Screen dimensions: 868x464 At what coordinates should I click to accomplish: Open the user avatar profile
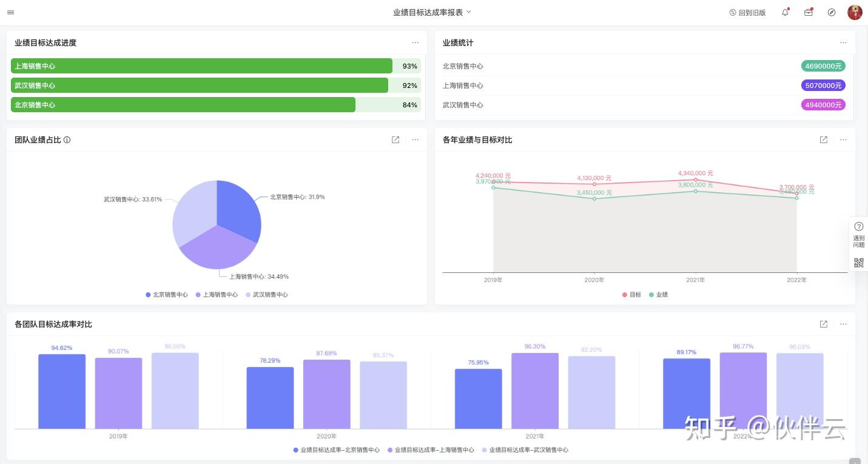pos(855,12)
